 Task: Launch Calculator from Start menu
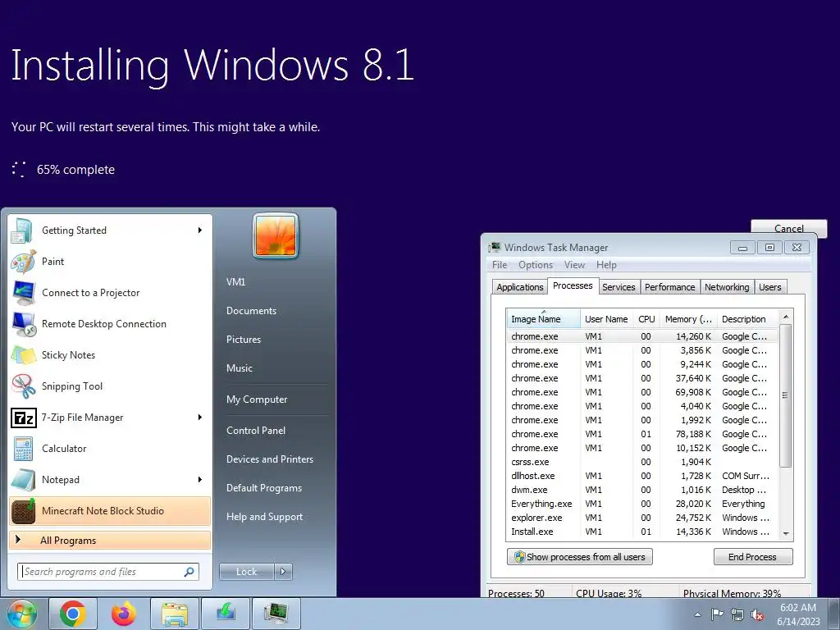110,449
